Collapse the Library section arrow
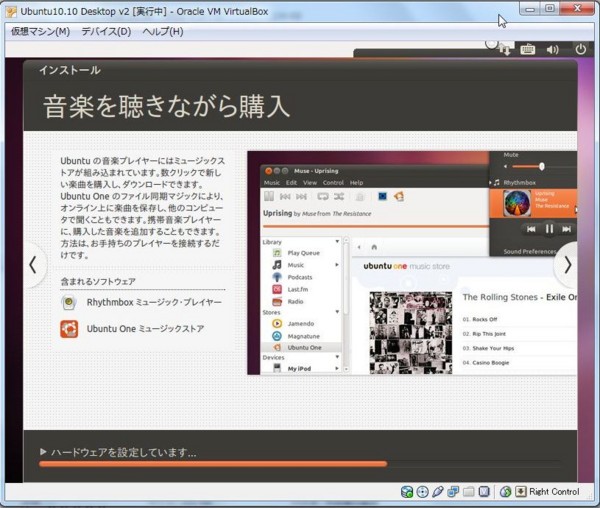The image size is (600, 508). click(337, 242)
